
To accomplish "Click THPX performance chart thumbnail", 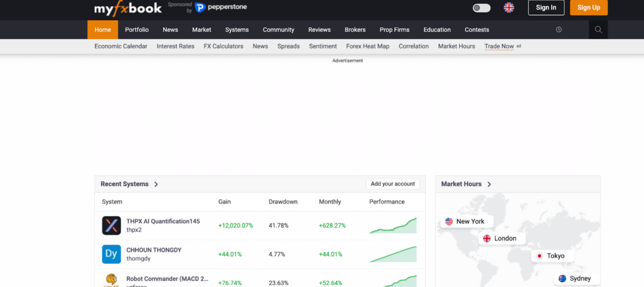I will coord(393,225).
